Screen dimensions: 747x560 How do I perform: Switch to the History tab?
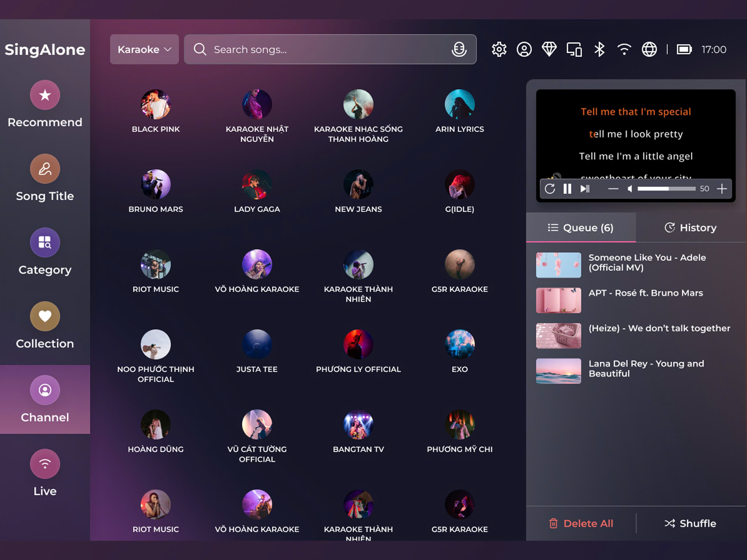691,227
